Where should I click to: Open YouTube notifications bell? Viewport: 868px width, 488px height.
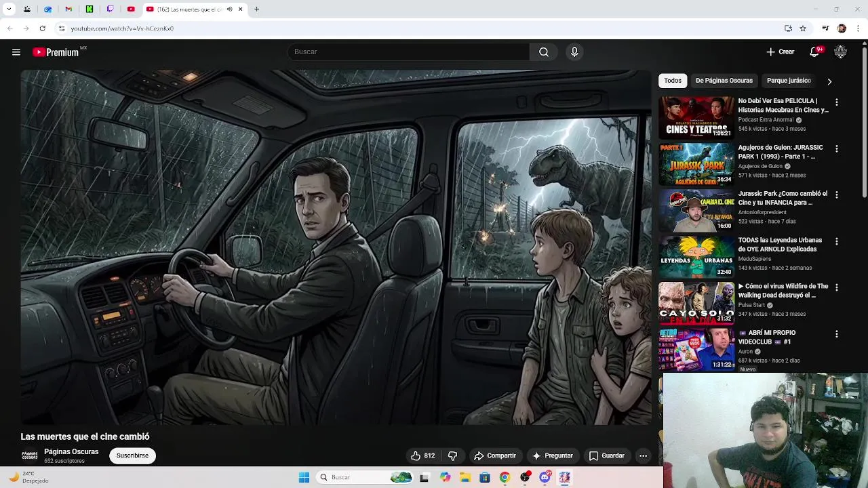[816, 52]
